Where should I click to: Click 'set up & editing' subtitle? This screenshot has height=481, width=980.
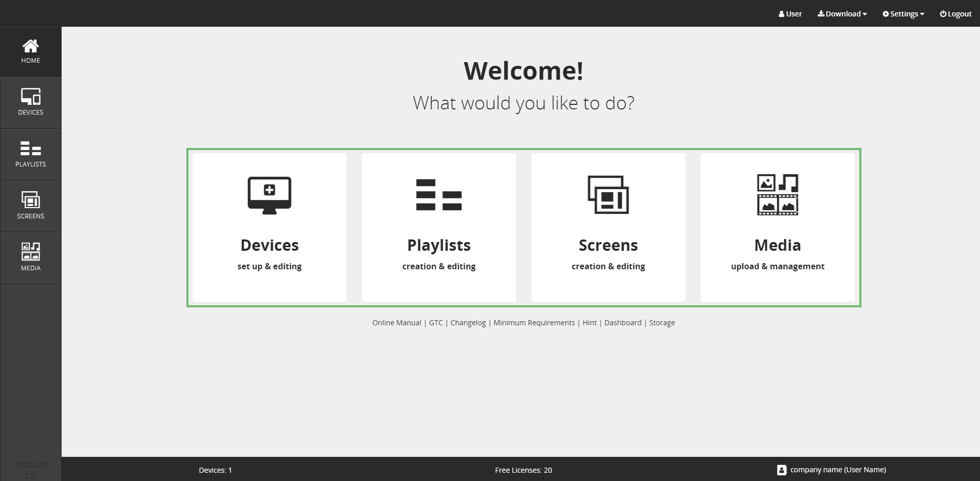[x=270, y=266]
